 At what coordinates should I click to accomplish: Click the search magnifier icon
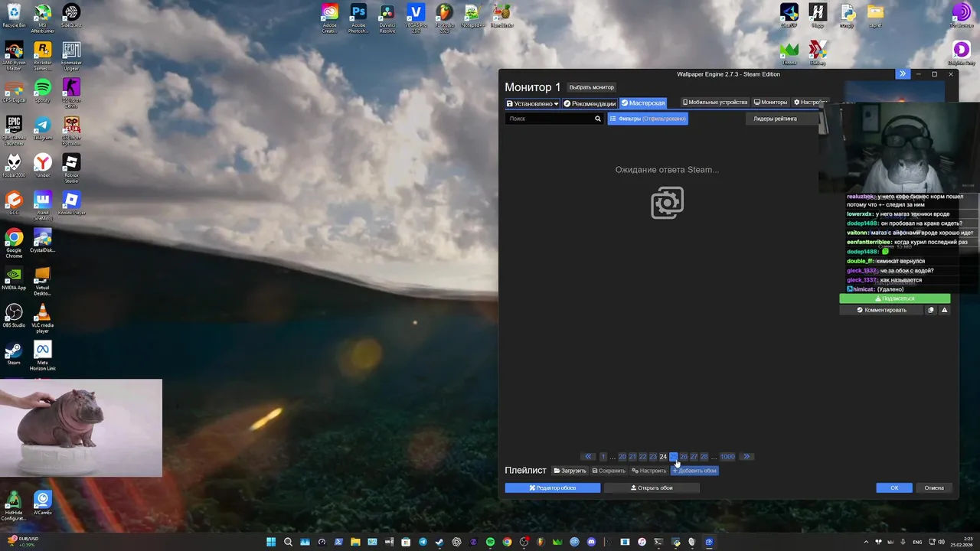[x=598, y=119]
